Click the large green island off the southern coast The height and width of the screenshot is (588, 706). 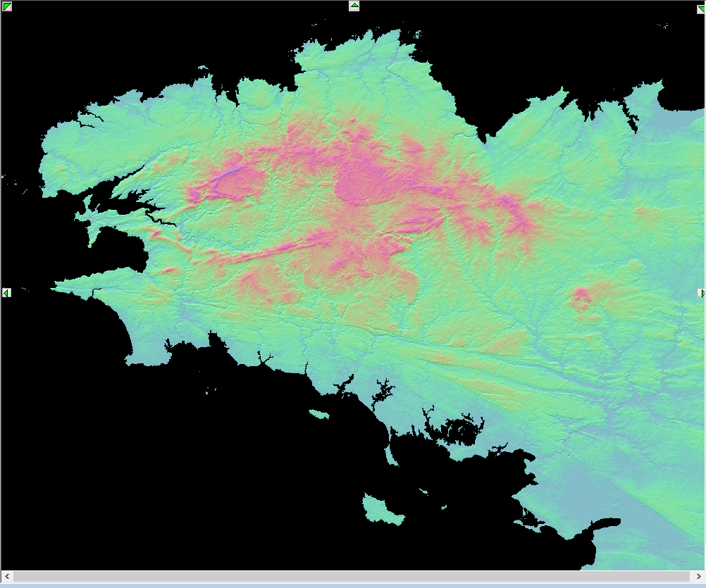click(x=383, y=510)
